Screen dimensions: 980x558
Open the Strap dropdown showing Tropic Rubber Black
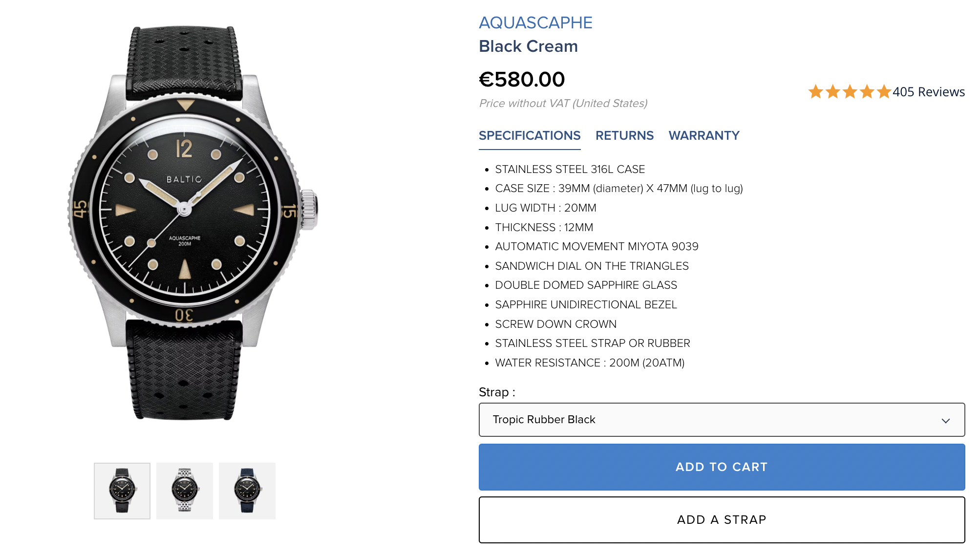721,420
